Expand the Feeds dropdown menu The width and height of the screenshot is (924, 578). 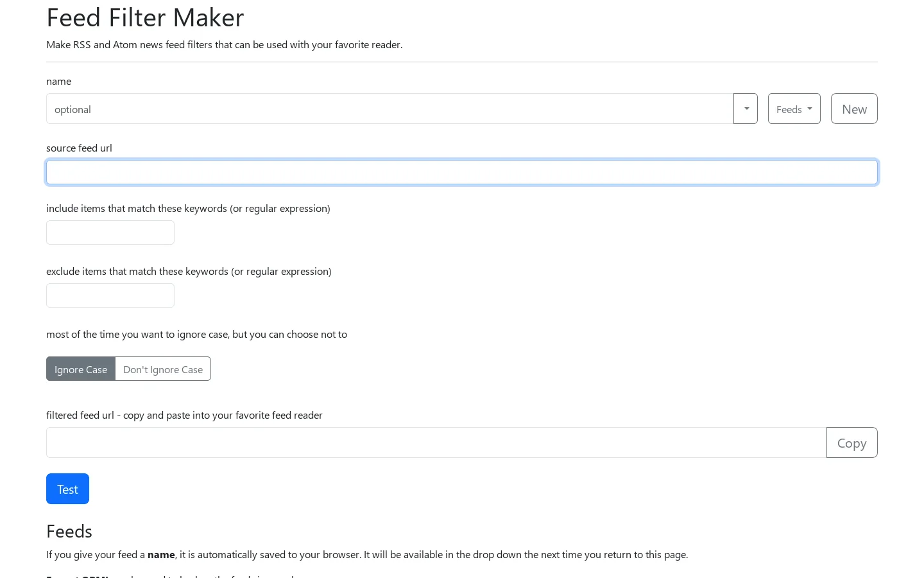coord(794,109)
